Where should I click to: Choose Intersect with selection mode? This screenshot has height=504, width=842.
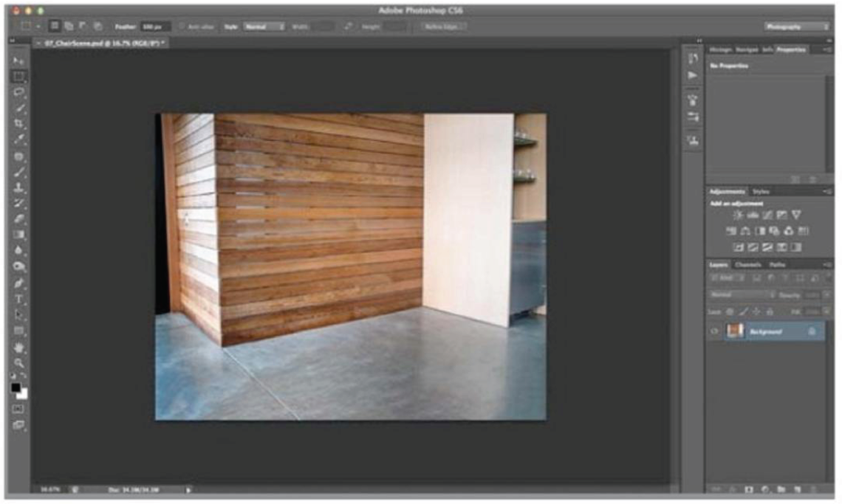click(x=97, y=26)
